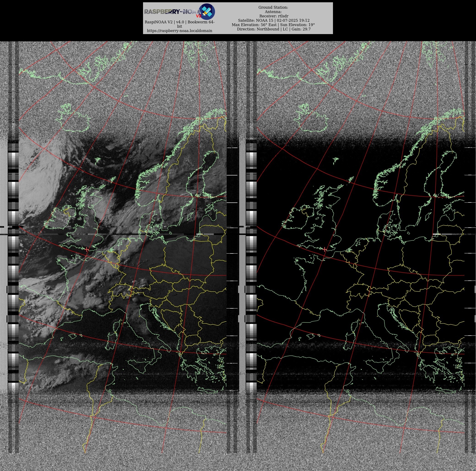Click the 'Satellite: NOAA 15 | 02-07-2025 19:12' line
Viewport: 476px width, 471px height.
pos(274,20)
